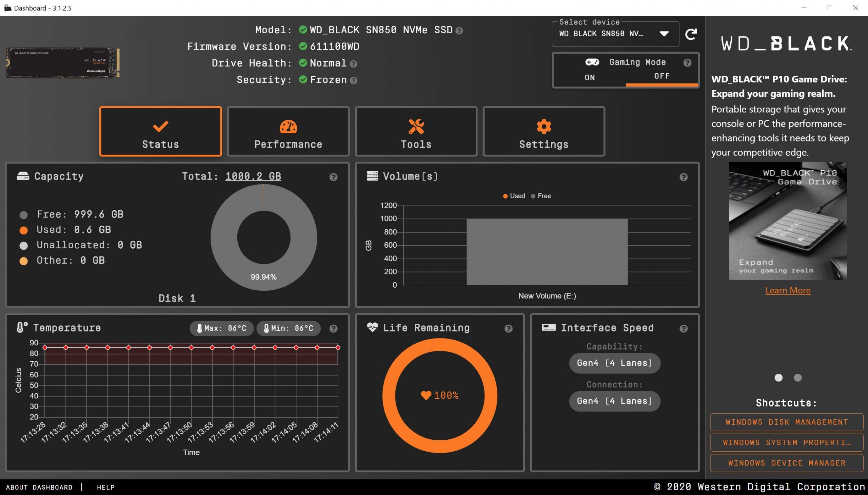Switch to the second ad carousel dot
868x495 pixels.
click(797, 378)
